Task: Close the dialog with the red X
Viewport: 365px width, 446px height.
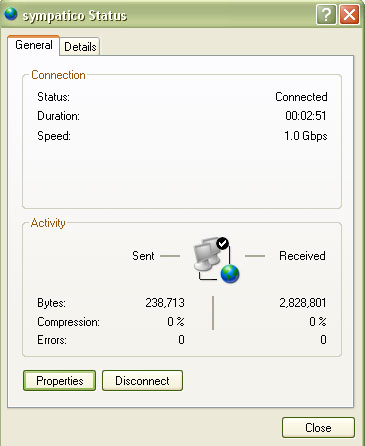Action: click(349, 14)
